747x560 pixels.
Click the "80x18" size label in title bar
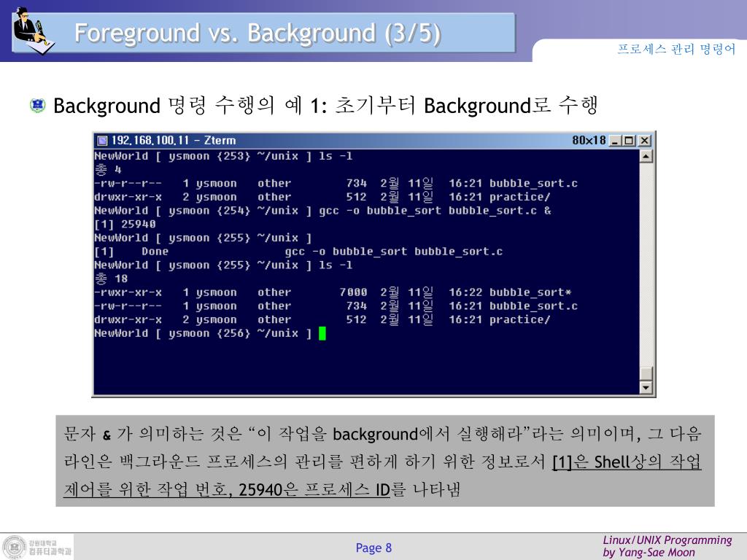[x=589, y=141]
